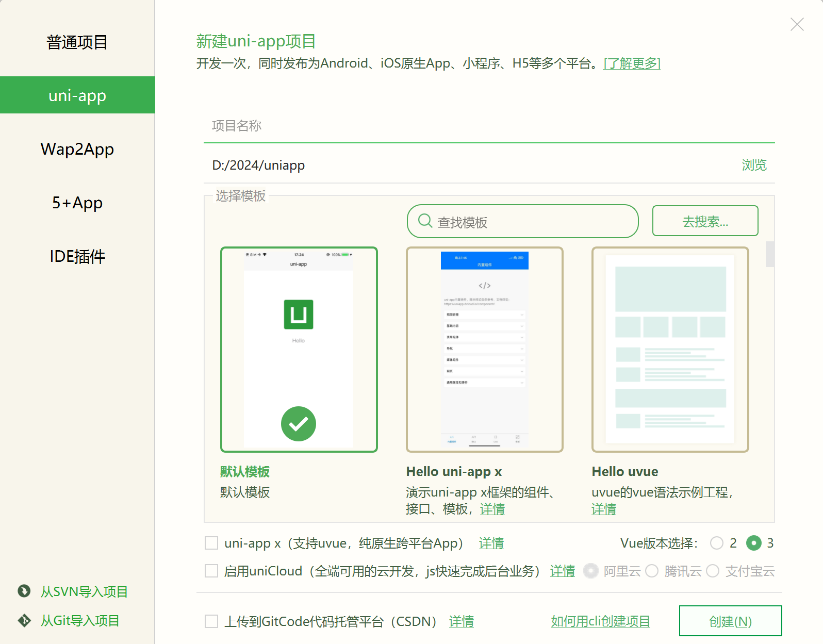
Task: Click the template list scrollbar thumb
Action: click(770, 254)
